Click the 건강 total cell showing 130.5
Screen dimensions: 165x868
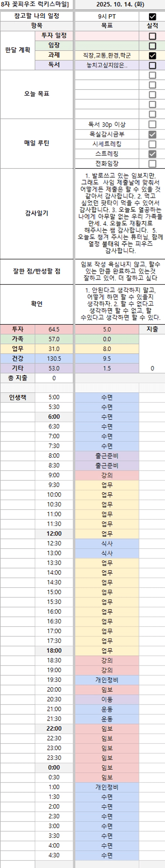(54, 359)
